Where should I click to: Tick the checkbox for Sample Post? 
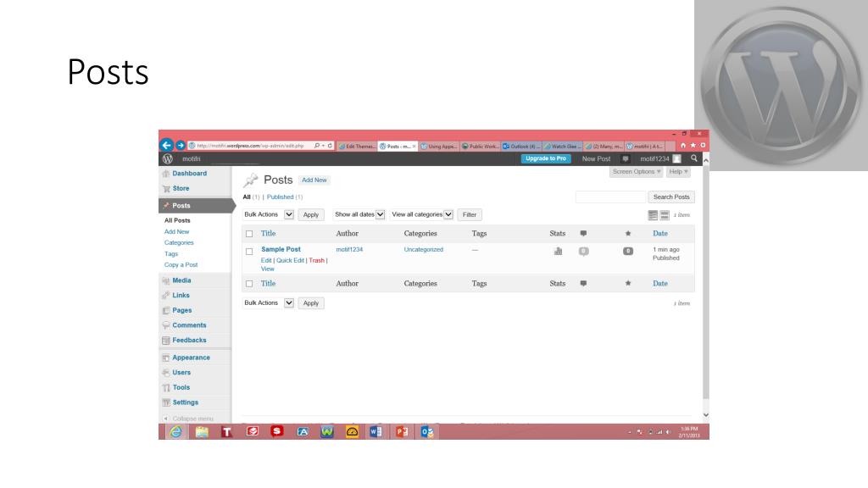pos(249,251)
